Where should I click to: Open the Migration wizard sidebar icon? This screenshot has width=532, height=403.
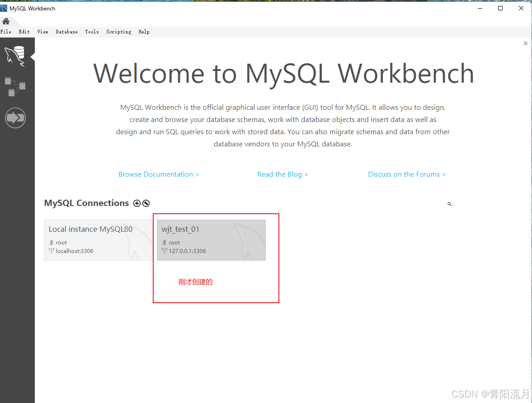15,118
